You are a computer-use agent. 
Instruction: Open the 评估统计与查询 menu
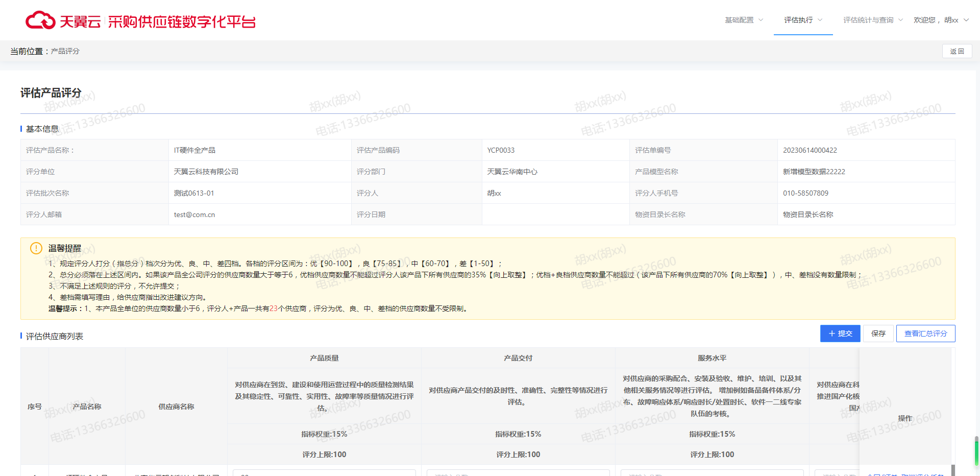(873, 20)
